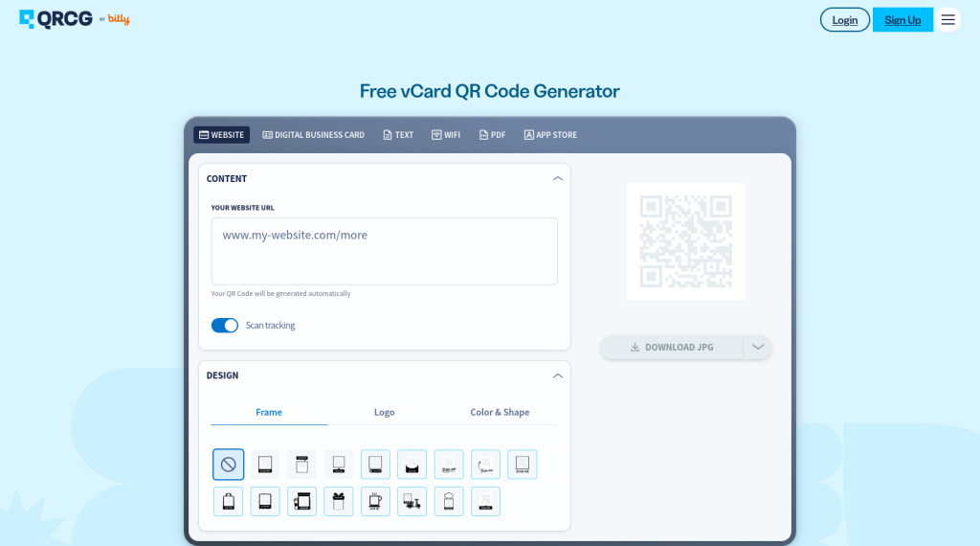The image size is (980, 546).
Task: Pick the chef hat frame
Action: click(x=449, y=501)
